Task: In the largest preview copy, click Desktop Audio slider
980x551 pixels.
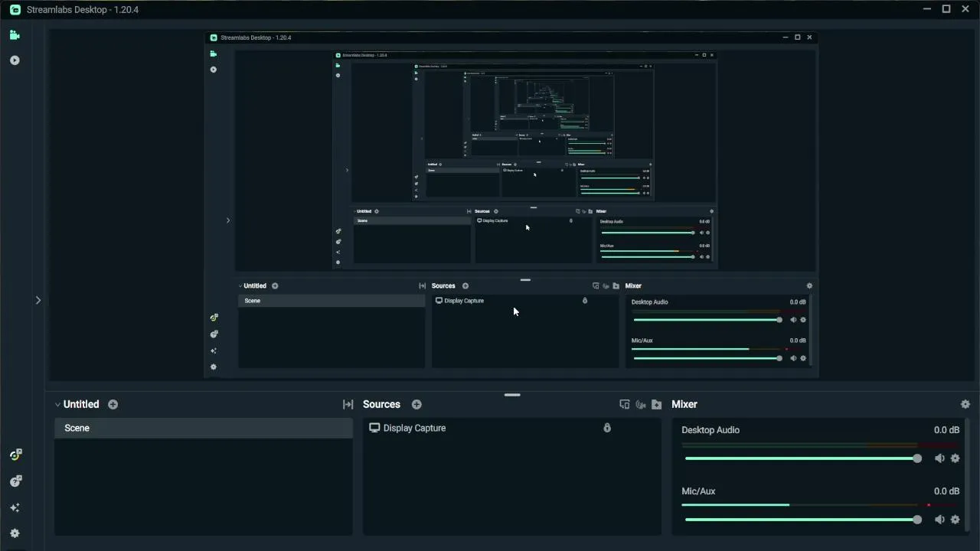Action: point(708,320)
